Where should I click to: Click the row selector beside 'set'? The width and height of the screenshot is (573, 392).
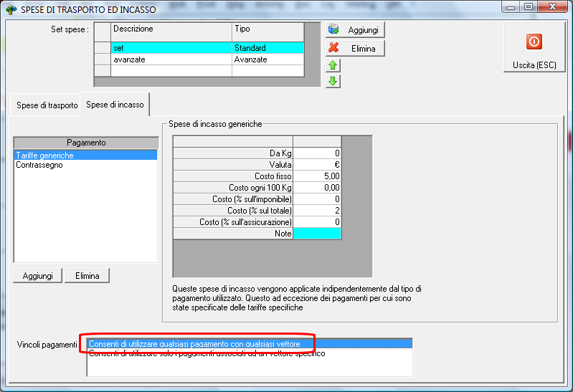click(x=103, y=48)
